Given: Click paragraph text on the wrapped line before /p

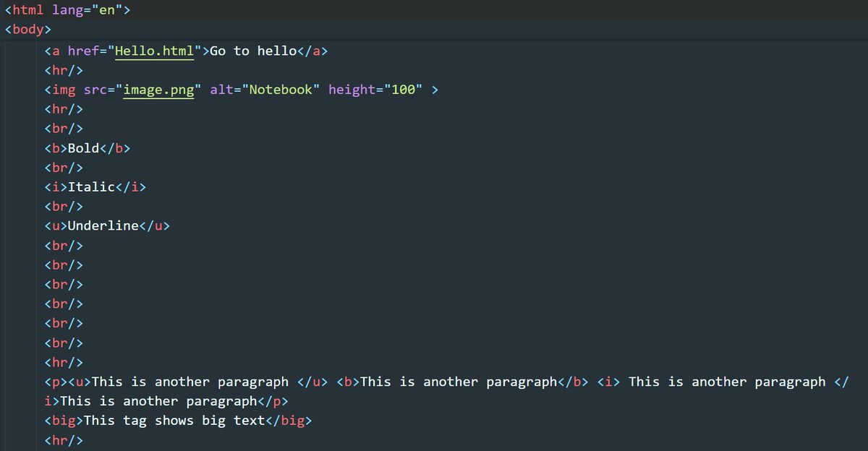Looking at the screenshot, I should point(158,401).
